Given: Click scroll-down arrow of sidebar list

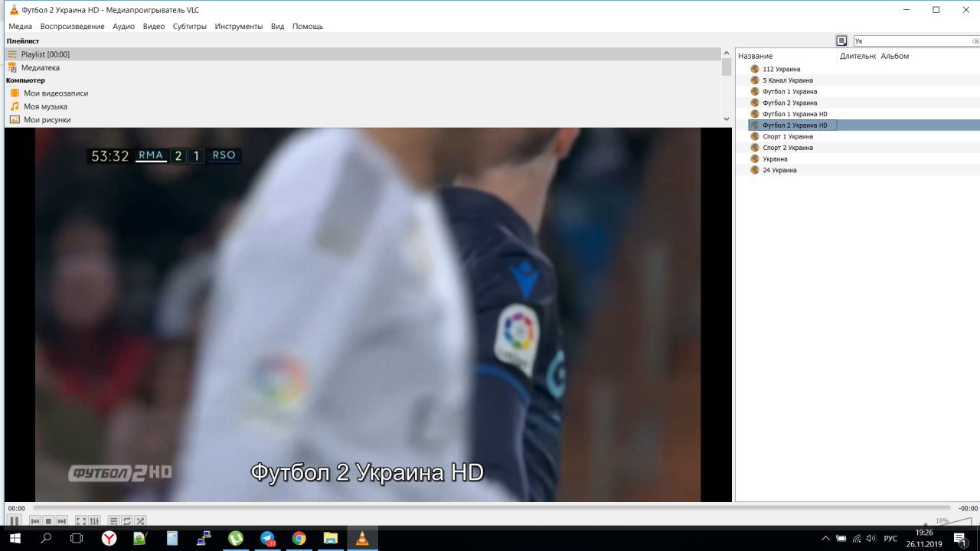Looking at the screenshot, I should click(727, 119).
